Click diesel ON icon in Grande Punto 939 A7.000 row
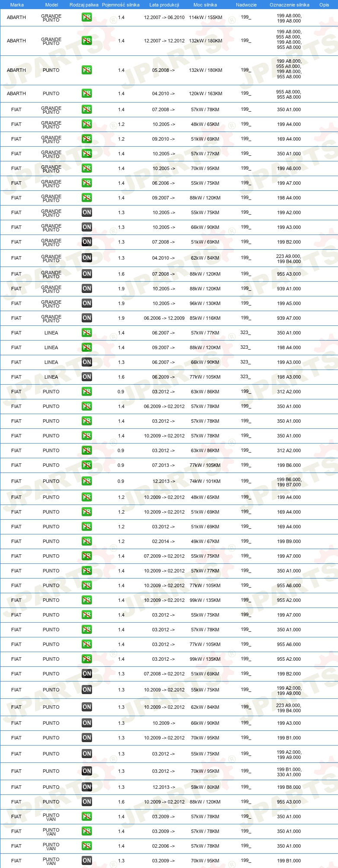 click(x=86, y=318)
